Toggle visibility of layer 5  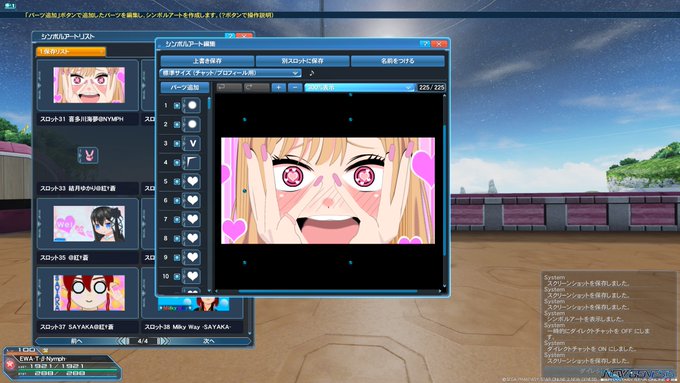click(x=177, y=181)
